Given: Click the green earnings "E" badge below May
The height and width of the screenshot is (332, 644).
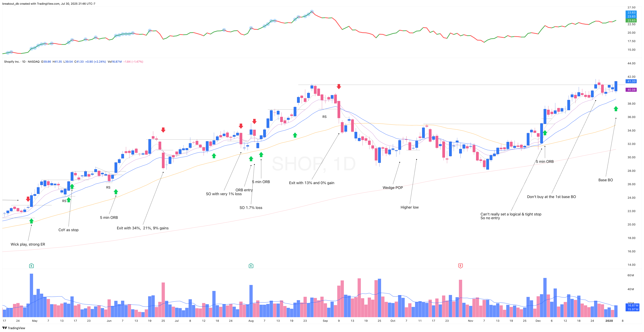Looking at the screenshot, I should click(x=32, y=266).
